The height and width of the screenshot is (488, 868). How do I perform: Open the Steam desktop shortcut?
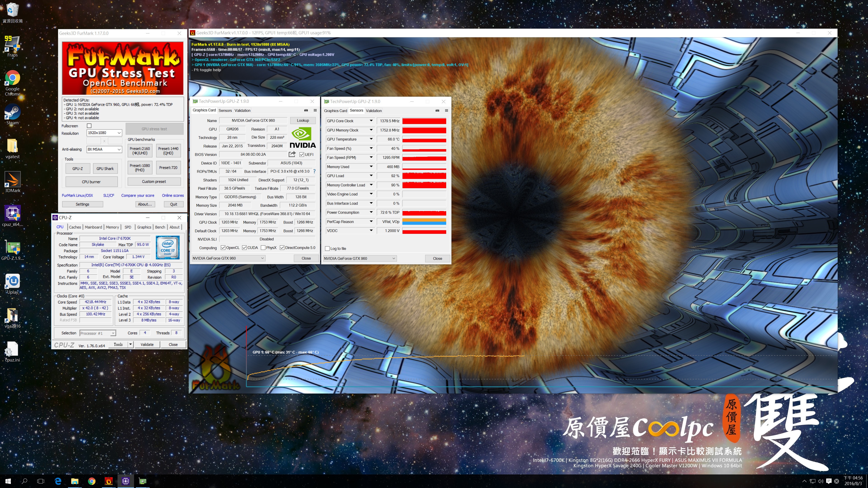coord(12,115)
